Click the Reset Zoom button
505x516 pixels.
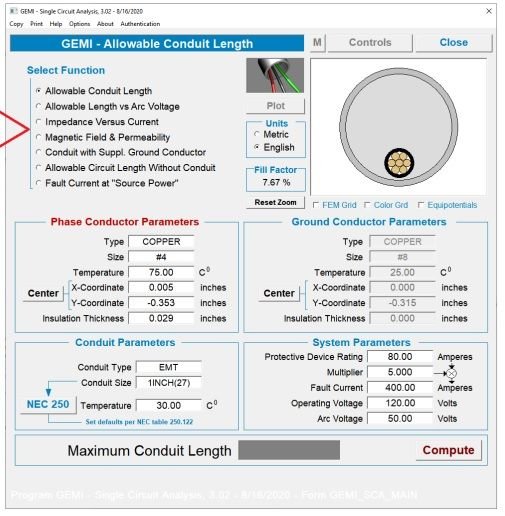275,202
